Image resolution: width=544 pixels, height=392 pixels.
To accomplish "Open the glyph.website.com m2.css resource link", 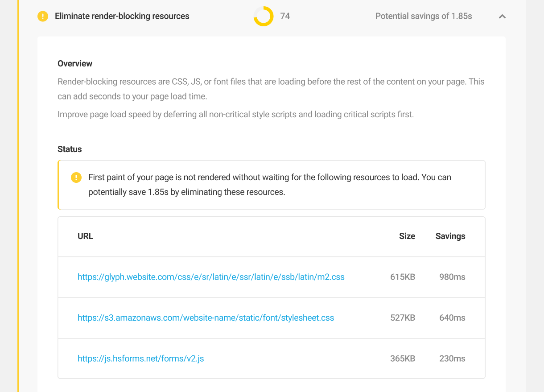I will click(211, 276).
